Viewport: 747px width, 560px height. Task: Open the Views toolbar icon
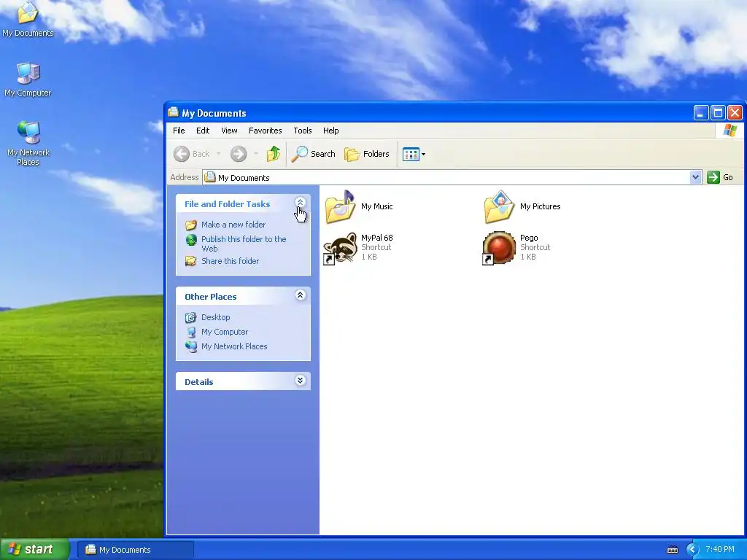(410, 154)
